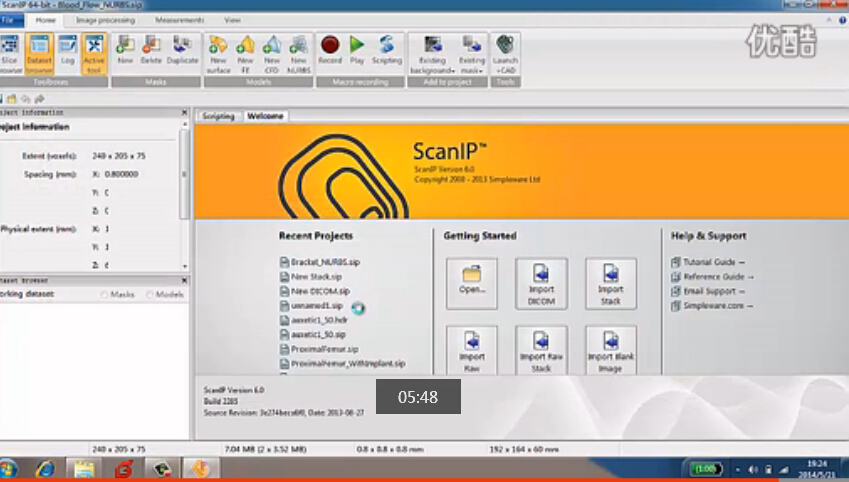Screen dimensions: 849x482
Task: Launch +CAD tool
Action: (505, 54)
